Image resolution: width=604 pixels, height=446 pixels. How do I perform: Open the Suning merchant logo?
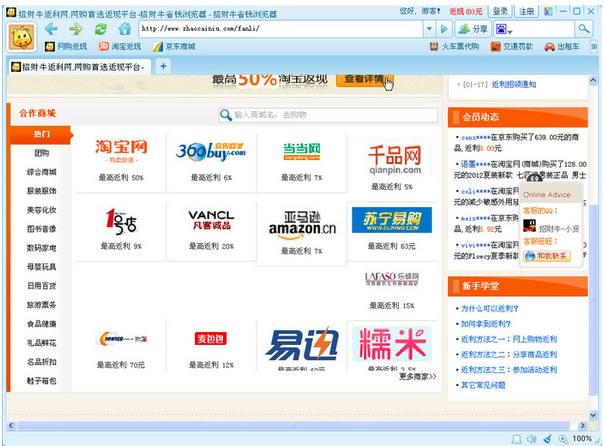tap(392, 219)
